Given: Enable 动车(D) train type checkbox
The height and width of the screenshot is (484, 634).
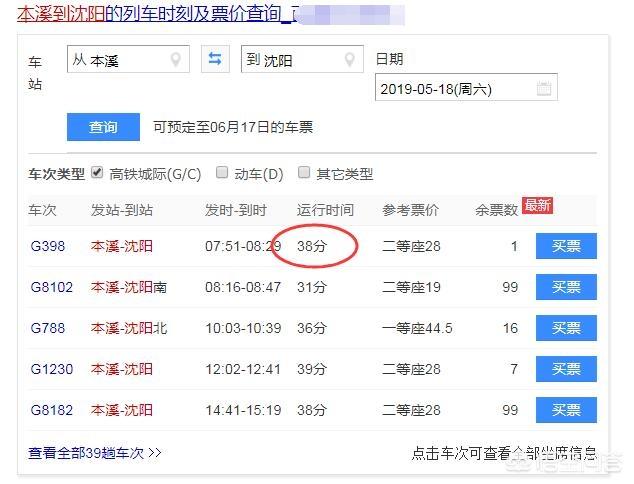Looking at the screenshot, I should click(222, 172).
